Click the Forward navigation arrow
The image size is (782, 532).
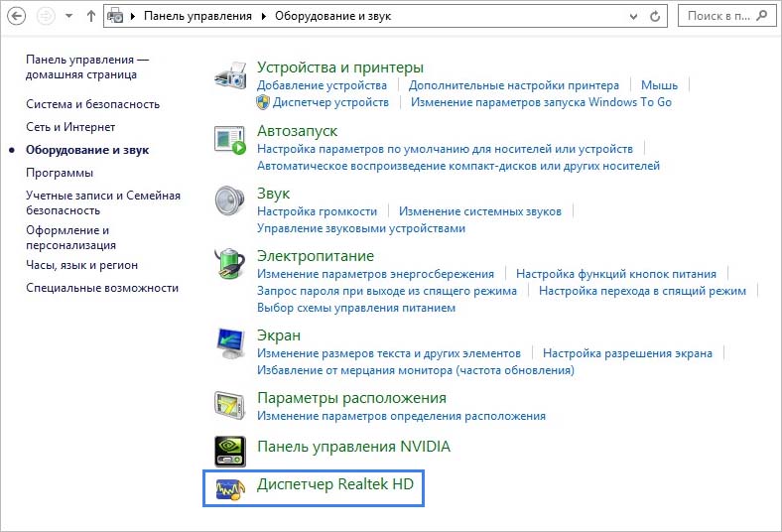pyautogui.click(x=46, y=16)
